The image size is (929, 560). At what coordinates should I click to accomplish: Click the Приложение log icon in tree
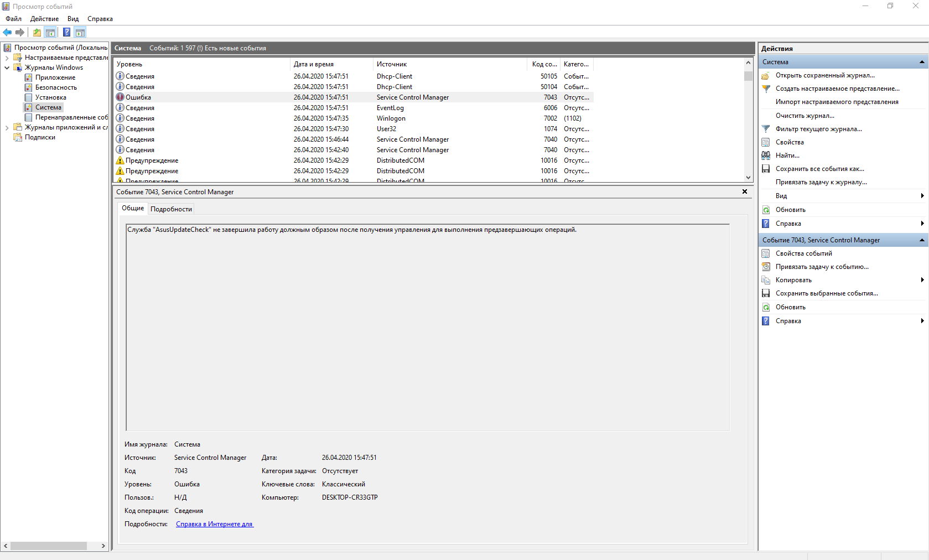click(x=28, y=77)
